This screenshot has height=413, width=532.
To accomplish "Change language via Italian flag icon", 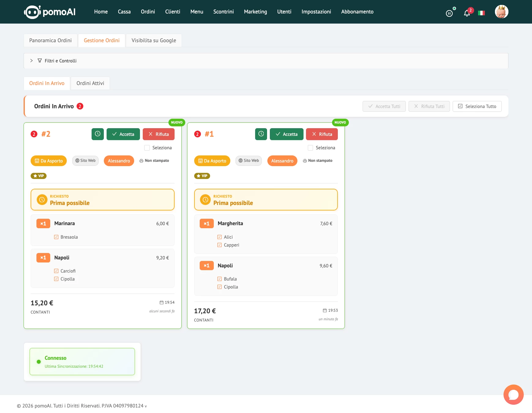I will coord(481,13).
